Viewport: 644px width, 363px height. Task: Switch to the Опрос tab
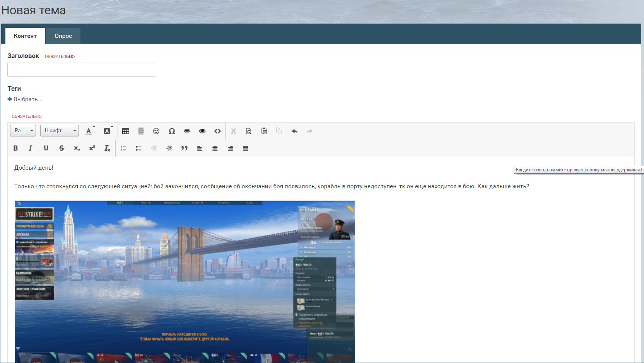63,36
